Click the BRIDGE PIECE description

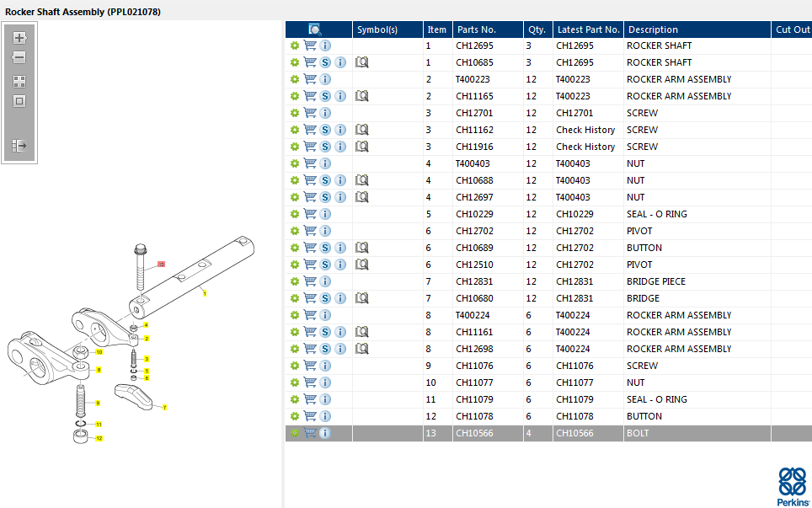(656, 281)
